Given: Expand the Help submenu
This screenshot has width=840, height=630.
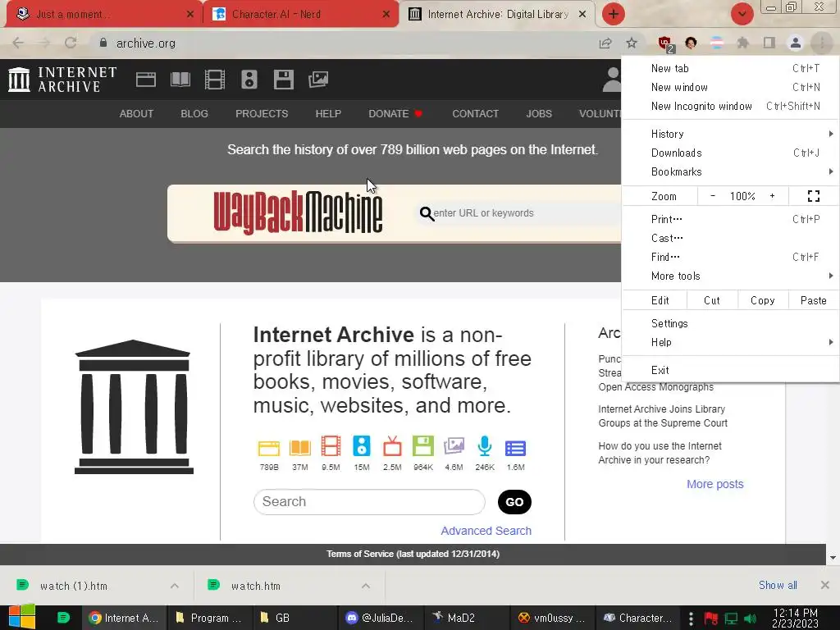Looking at the screenshot, I should 729,342.
